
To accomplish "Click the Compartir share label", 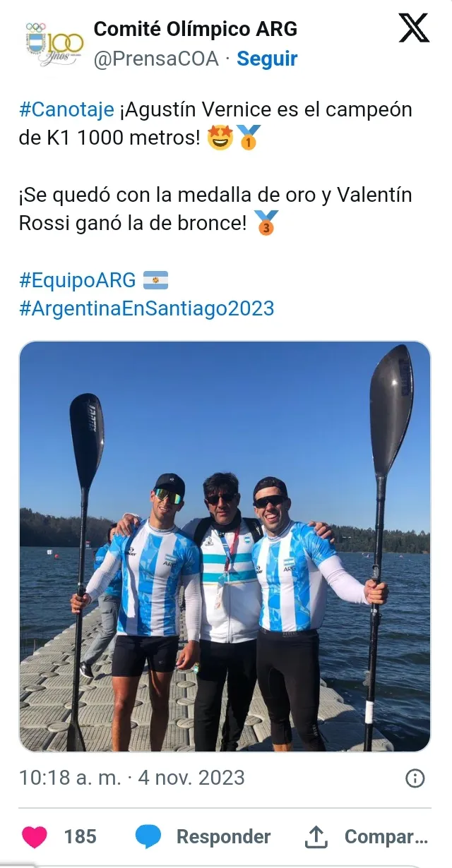I will [386, 837].
